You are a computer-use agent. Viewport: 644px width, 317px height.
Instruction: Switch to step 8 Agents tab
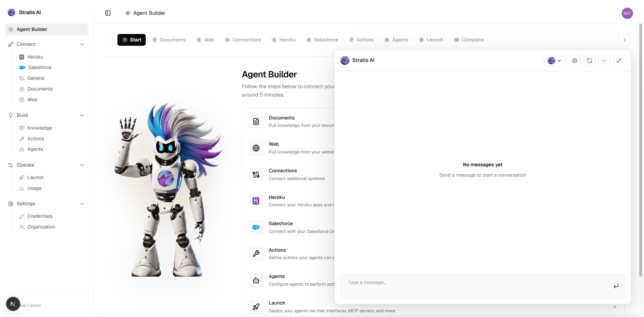(396, 40)
